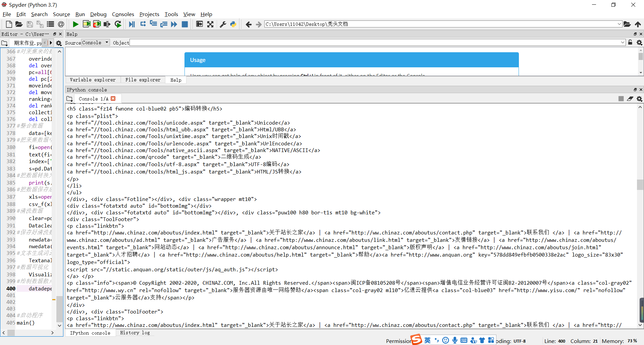Open the Source menu

coord(61,14)
